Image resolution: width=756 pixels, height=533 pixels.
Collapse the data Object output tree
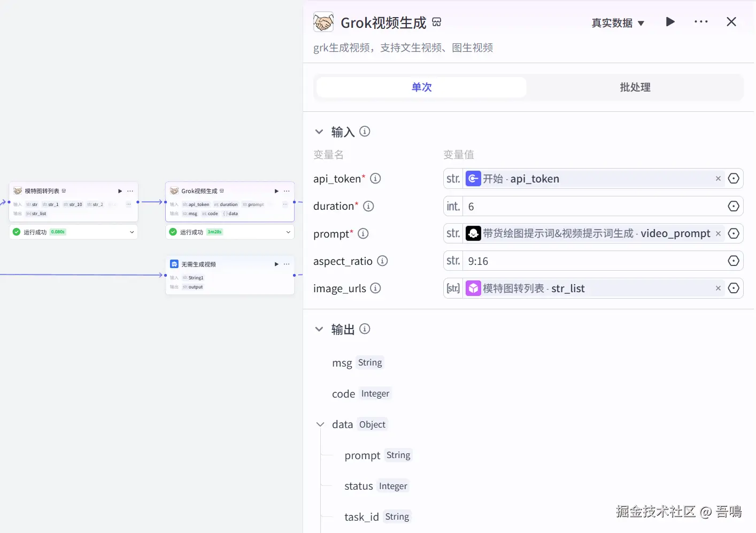[x=320, y=424]
